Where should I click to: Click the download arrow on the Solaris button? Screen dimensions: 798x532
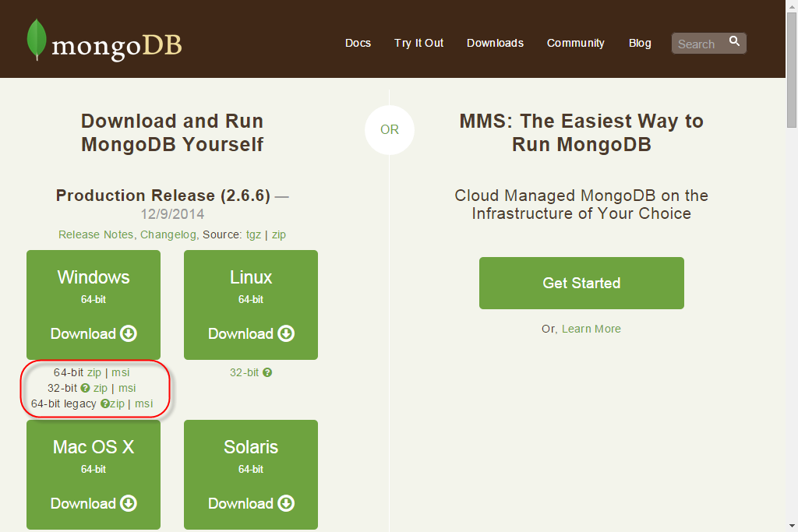coord(285,504)
